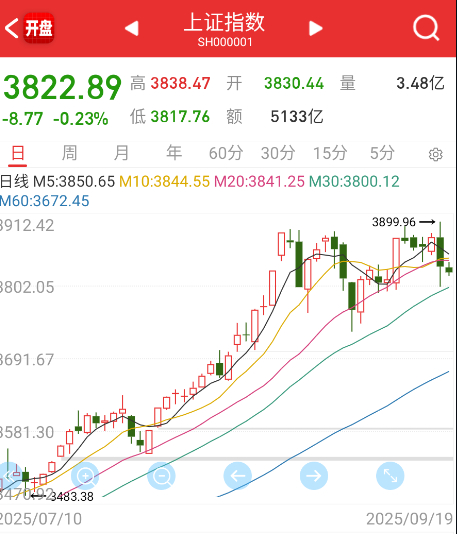Image resolution: width=457 pixels, height=534 pixels.
Task: Open the red 开盘 app logo
Action: [x=39, y=28]
